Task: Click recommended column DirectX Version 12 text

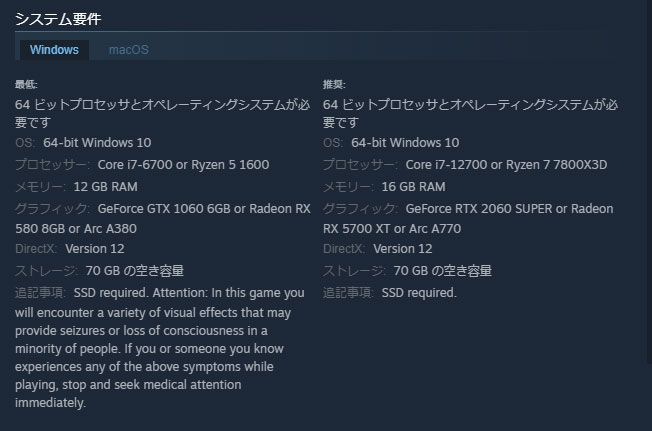Action: (x=403, y=249)
